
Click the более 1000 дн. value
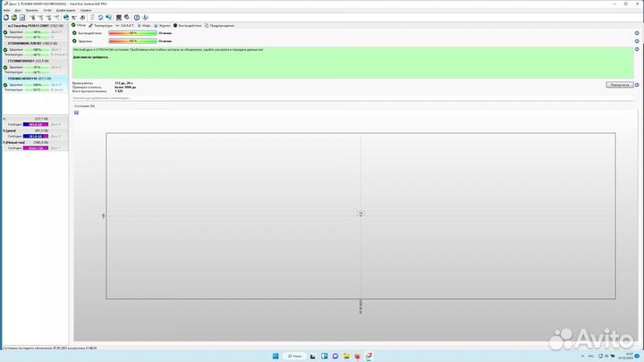[126, 87]
